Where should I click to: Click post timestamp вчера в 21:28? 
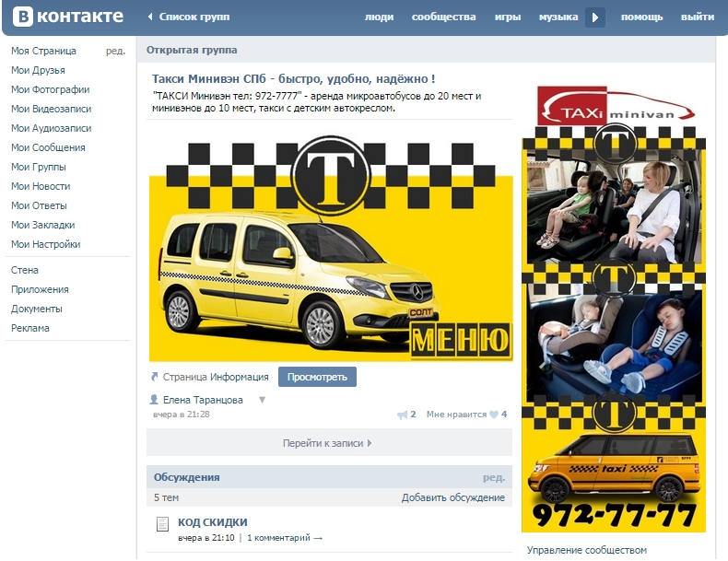tap(181, 415)
